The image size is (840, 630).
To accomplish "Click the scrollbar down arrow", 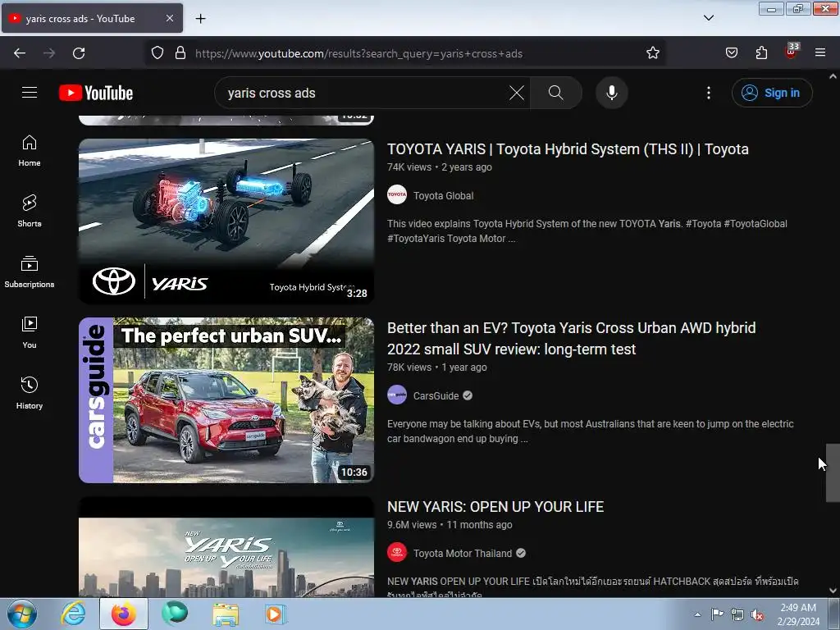I will [x=833, y=591].
